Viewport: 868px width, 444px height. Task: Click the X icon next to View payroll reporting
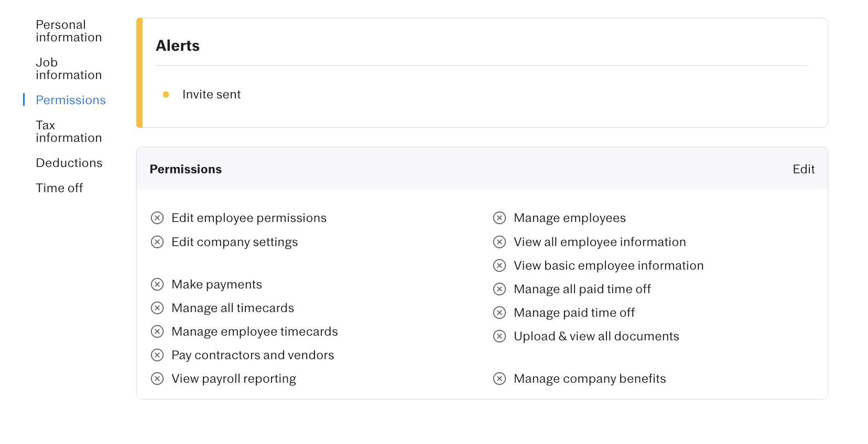157,379
